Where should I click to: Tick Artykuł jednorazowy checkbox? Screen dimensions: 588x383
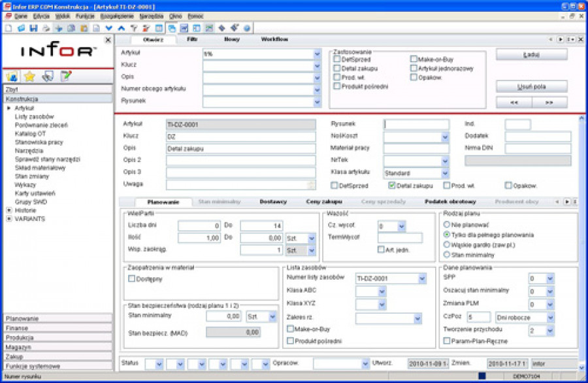pos(414,68)
